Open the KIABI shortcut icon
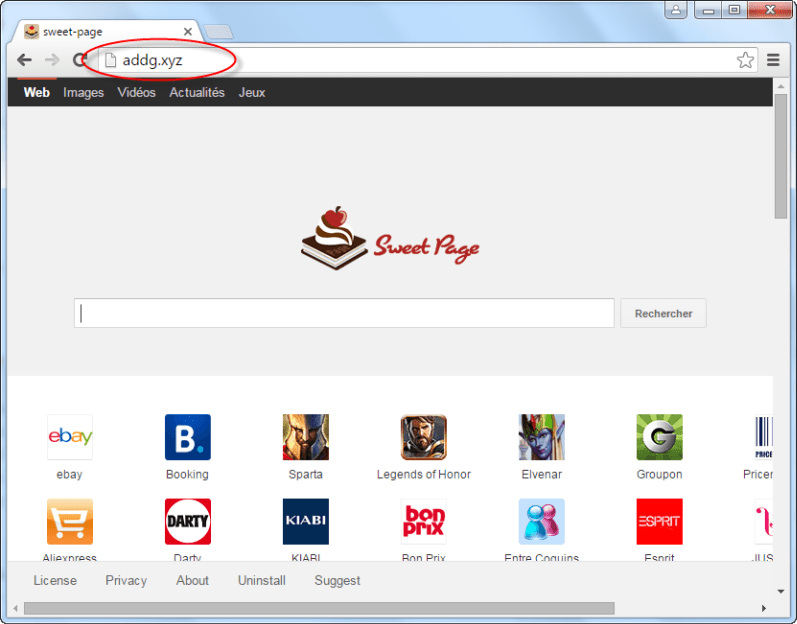Viewport: 797px width, 624px height. tap(305, 521)
